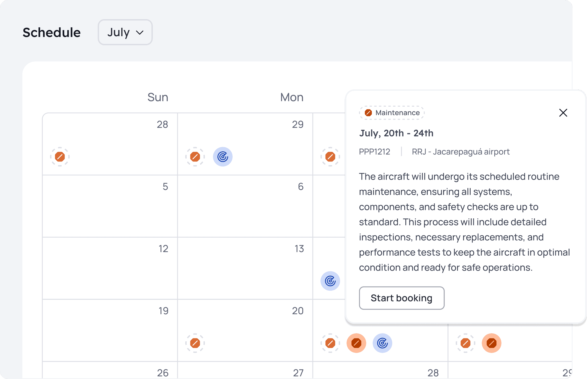Viewport: 588px width, 379px height.
Task: Click solid orange icon below Start booking
Action: (x=356, y=343)
